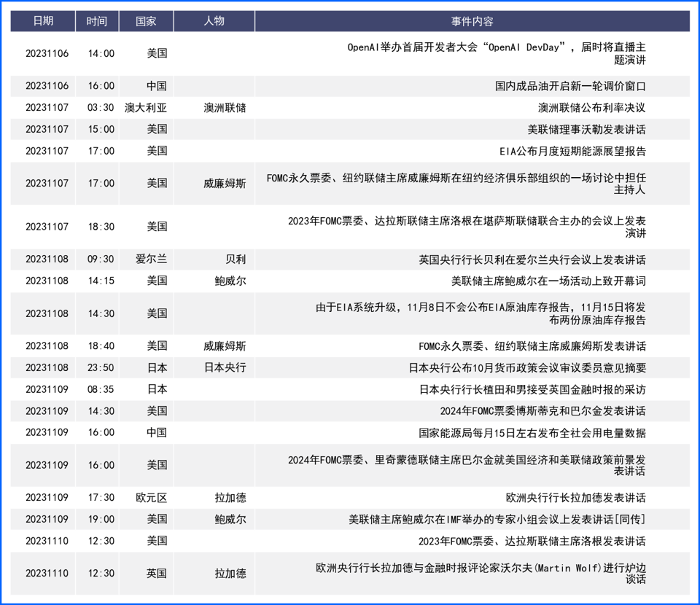Click 爱尔兰 country cell
Screen dimensions: 700x605
(152, 259)
